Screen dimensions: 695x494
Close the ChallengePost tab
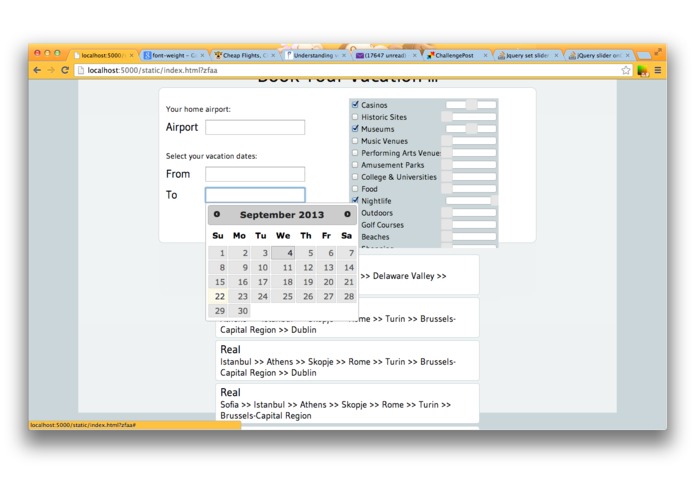point(485,55)
